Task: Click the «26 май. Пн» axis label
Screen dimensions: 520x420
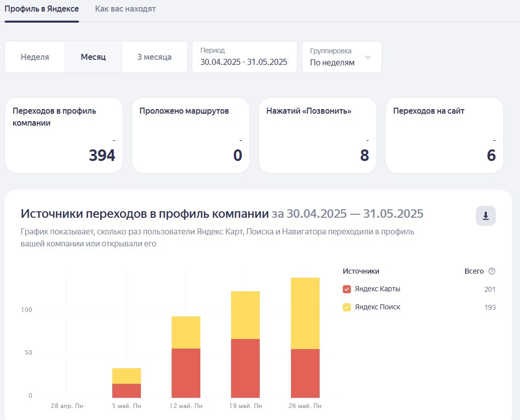Action: tap(305, 406)
